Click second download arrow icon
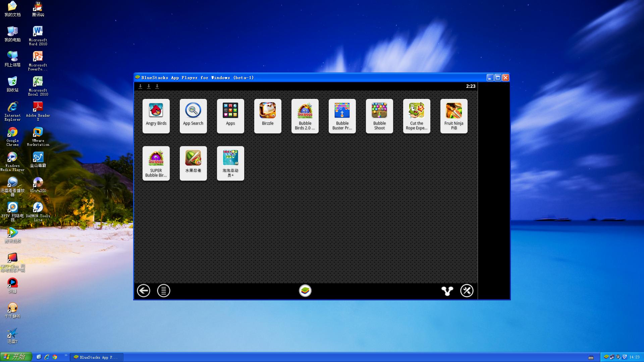Image resolution: width=644 pixels, height=362 pixels. point(149,86)
